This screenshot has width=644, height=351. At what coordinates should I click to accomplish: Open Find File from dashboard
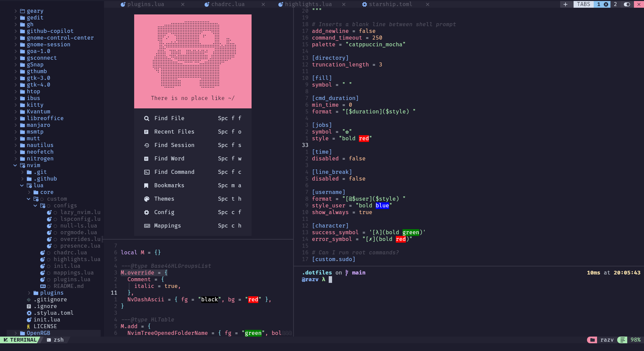coord(193,118)
